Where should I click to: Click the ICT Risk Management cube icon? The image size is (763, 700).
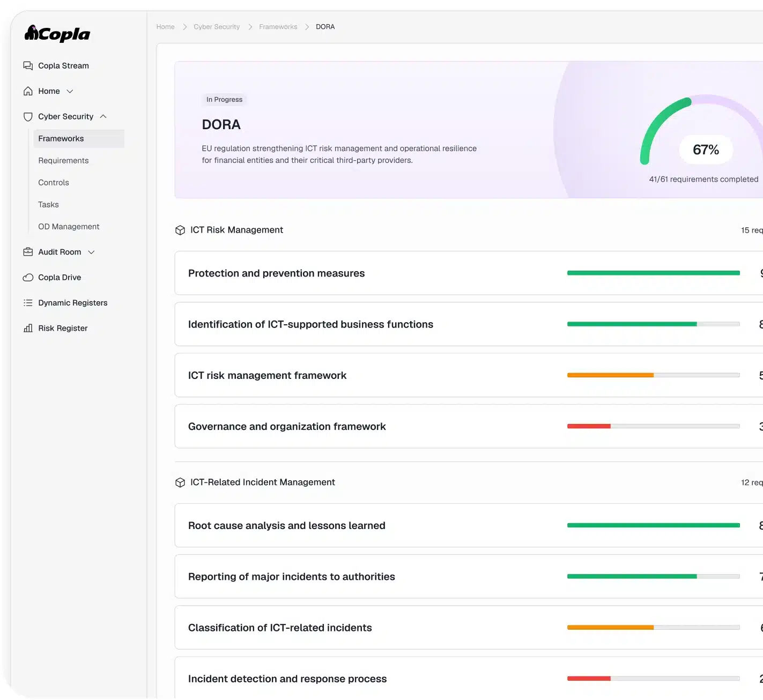pyautogui.click(x=180, y=230)
